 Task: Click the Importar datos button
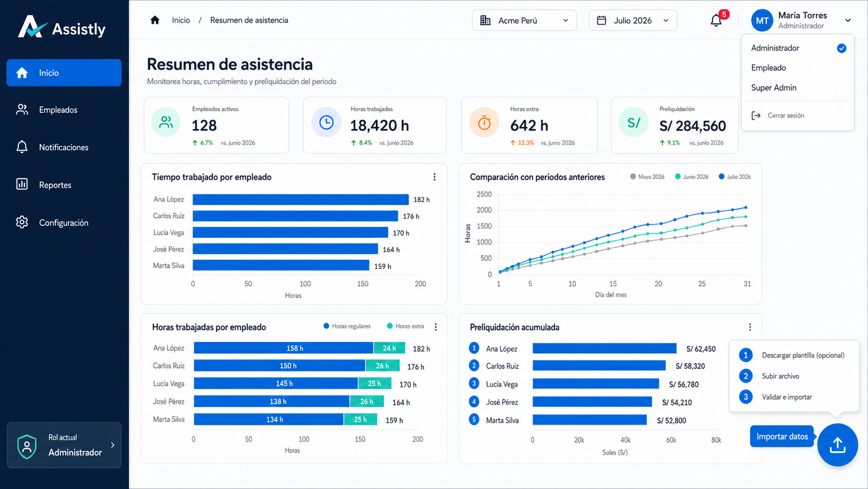pos(782,437)
